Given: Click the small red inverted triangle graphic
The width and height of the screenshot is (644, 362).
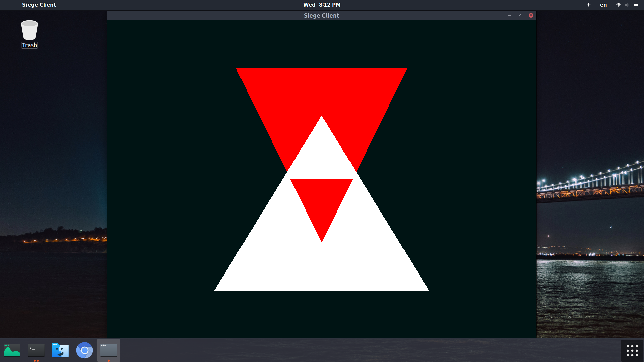Looking at the screenshot, I should pyautogui.click(x=321, y=198).
